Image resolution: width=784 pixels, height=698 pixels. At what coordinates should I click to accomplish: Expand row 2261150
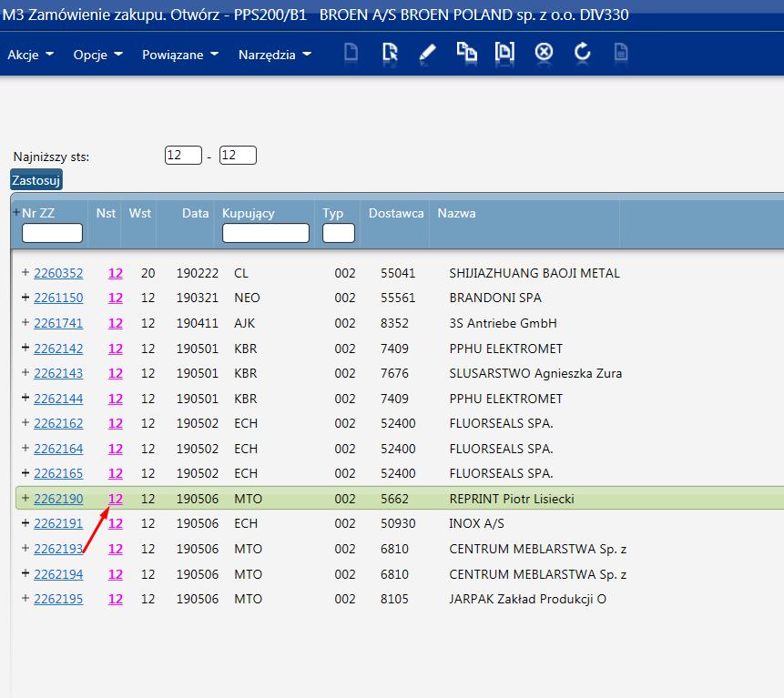25,298
